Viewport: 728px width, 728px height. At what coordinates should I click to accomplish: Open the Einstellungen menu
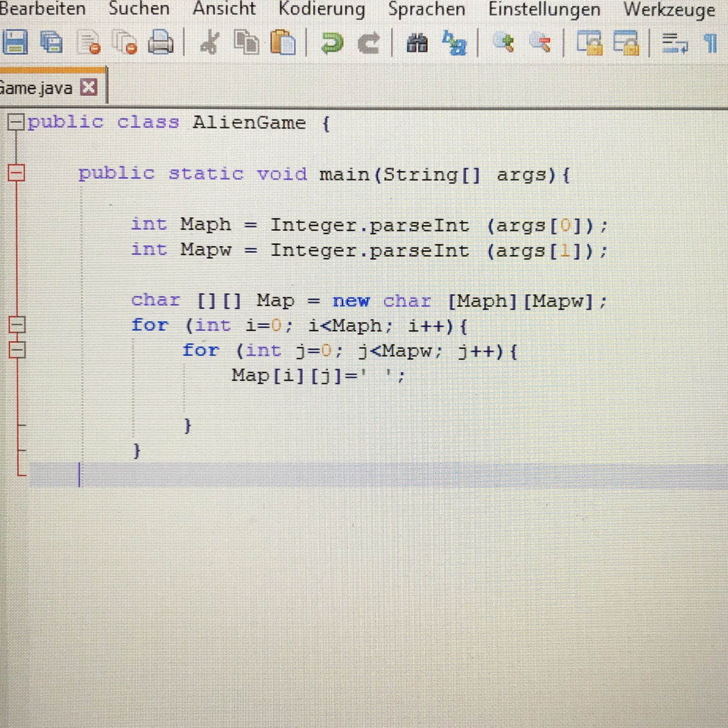pyautogui.click(x=544, y=10)
